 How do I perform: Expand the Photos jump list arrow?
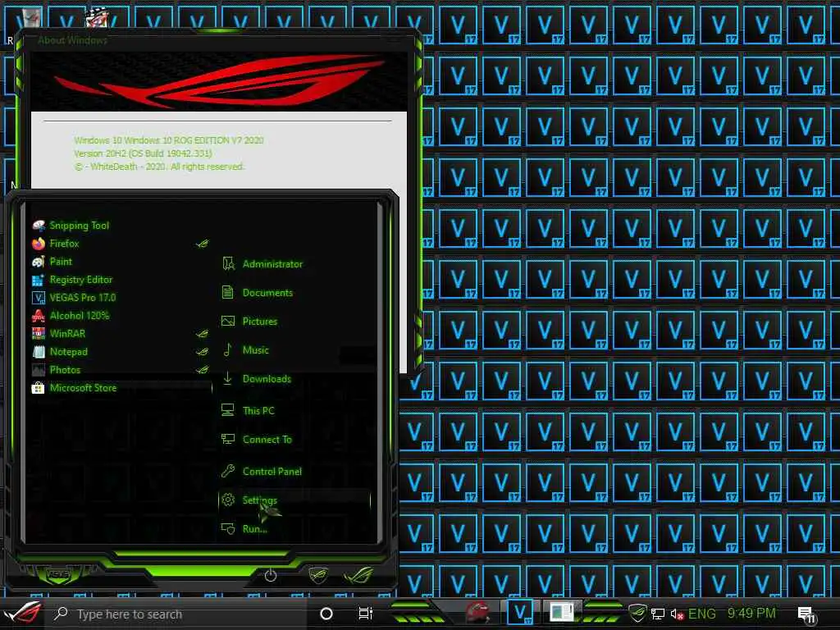click(x=202, y=370)
